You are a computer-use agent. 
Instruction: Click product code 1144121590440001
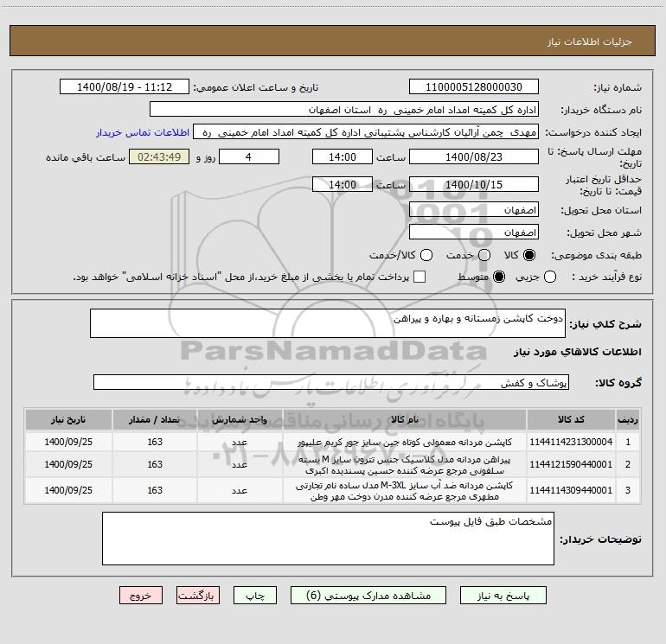[571, 464]
